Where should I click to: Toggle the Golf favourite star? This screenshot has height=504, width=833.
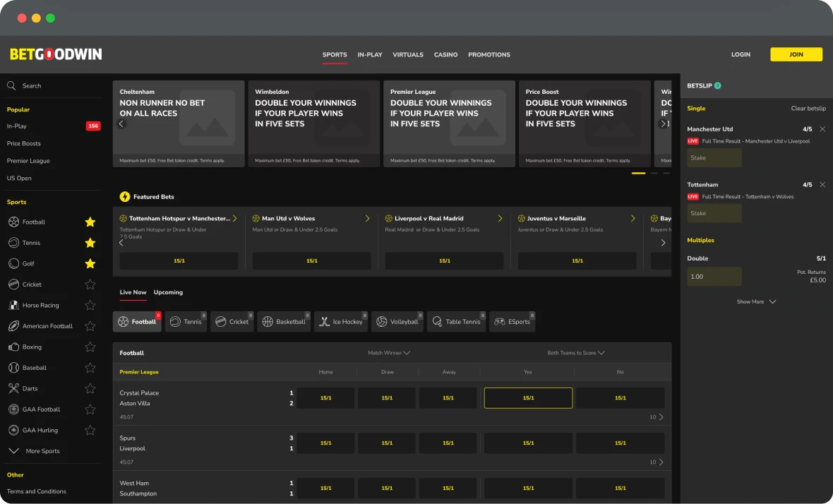point(90,263)
